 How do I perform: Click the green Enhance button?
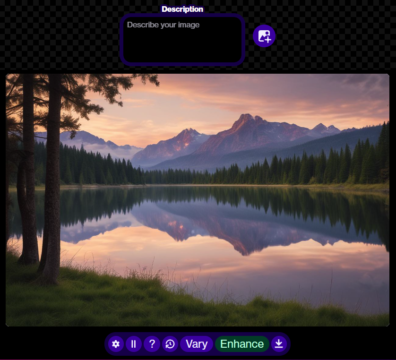[x=242, y=344]
